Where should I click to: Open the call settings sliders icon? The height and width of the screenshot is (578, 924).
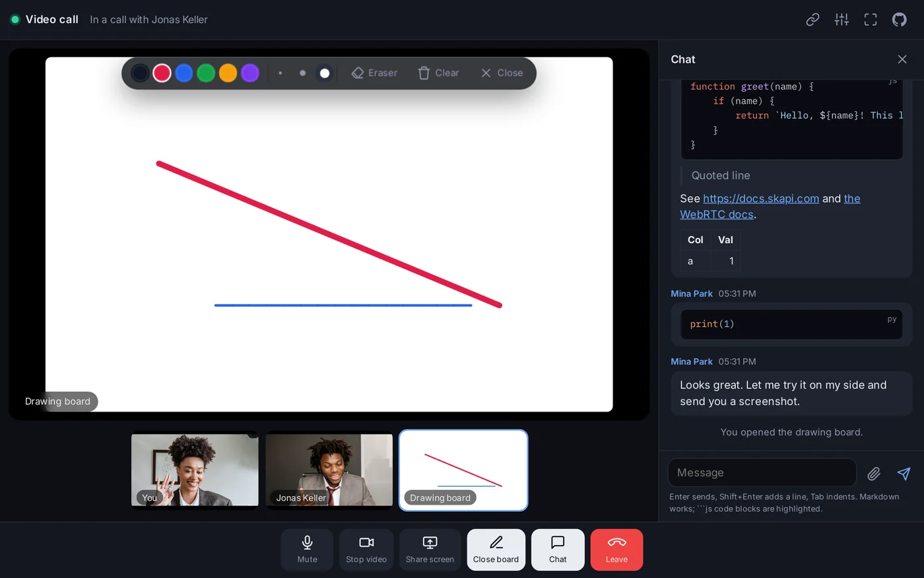[841, 20]
